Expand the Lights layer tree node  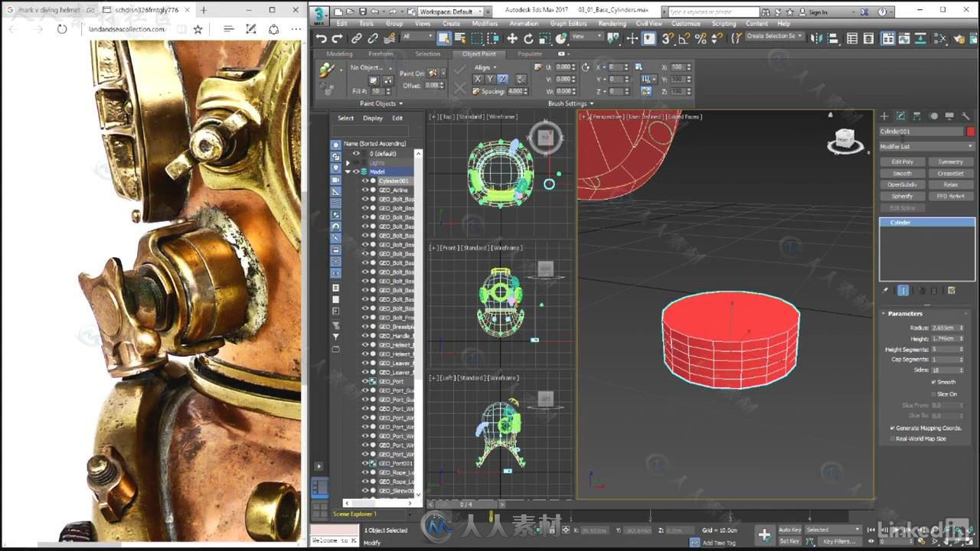click(x=347, y=162)
